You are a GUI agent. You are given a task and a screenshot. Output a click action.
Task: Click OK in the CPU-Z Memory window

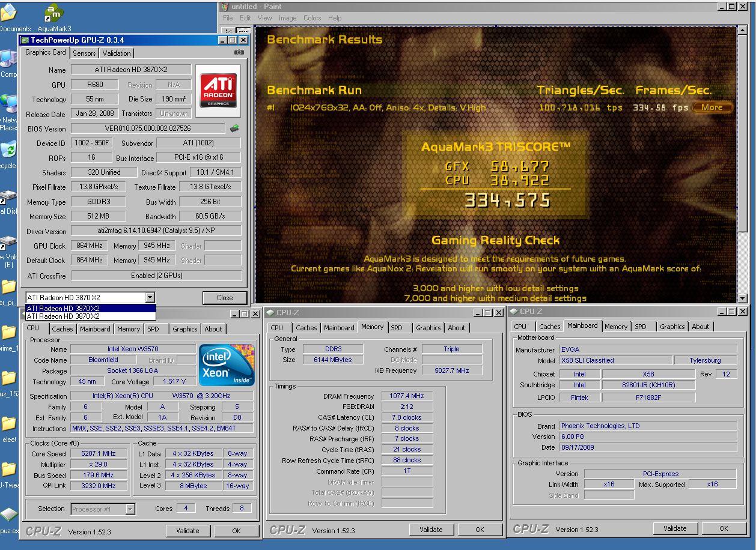(480, 530)
